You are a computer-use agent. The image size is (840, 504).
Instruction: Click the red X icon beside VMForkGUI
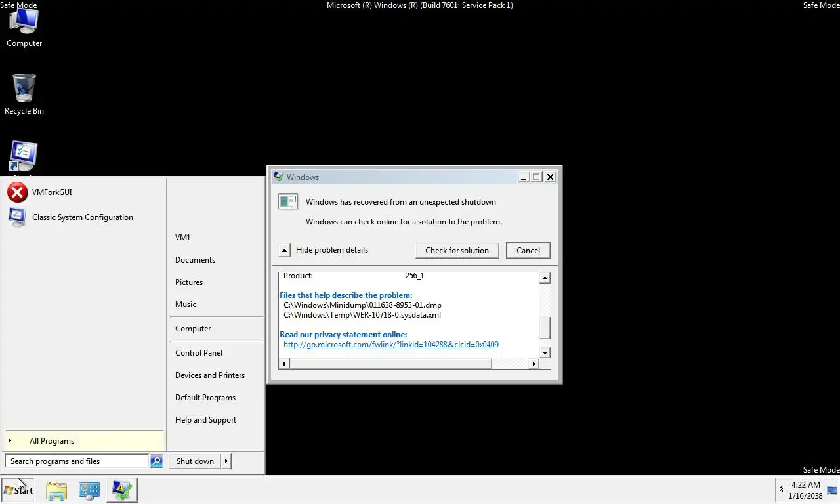click(17, 192)
